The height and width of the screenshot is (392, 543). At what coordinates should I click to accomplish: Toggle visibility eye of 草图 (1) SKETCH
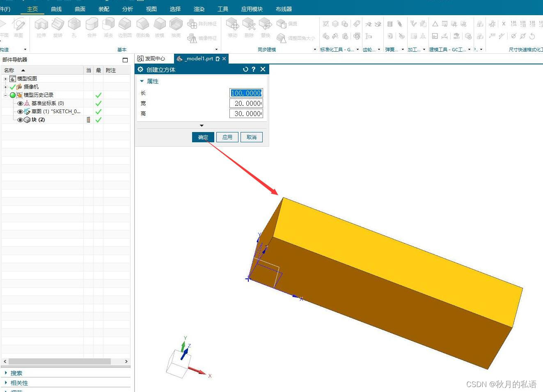pyautogui.click(x=20, y=112)
